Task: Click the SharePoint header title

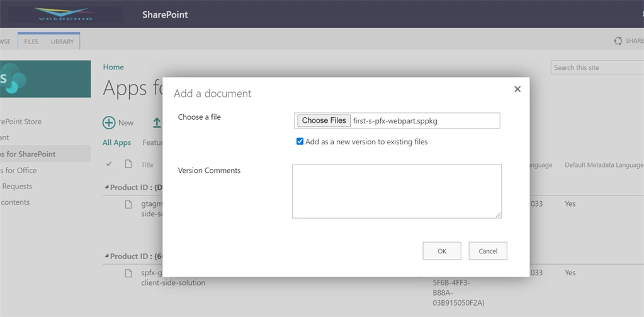Action: [x=165, y=14]
